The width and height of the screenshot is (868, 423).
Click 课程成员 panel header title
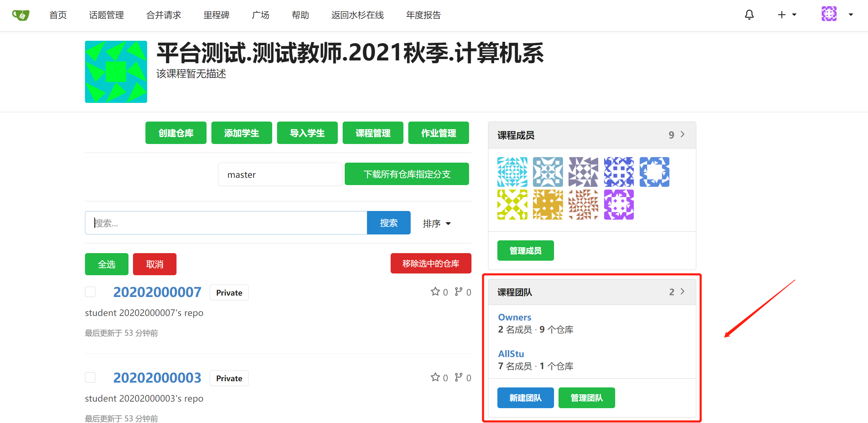tap(516, 135)
